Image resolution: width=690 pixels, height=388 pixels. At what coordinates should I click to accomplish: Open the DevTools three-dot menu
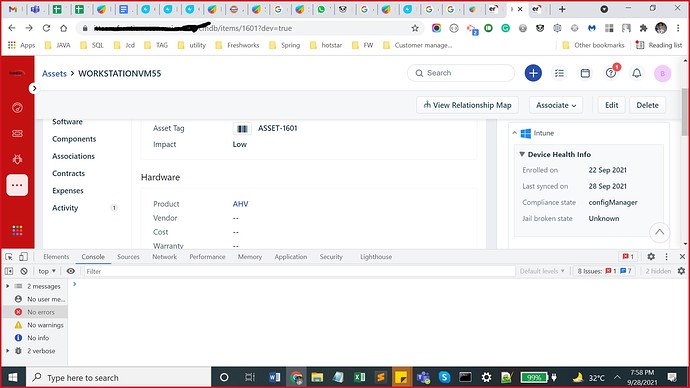click(666, 256)
